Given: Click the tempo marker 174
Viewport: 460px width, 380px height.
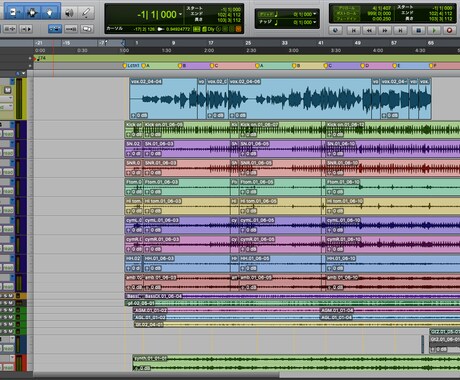Looking at the screenshot, I should click(x=40, y=59).
